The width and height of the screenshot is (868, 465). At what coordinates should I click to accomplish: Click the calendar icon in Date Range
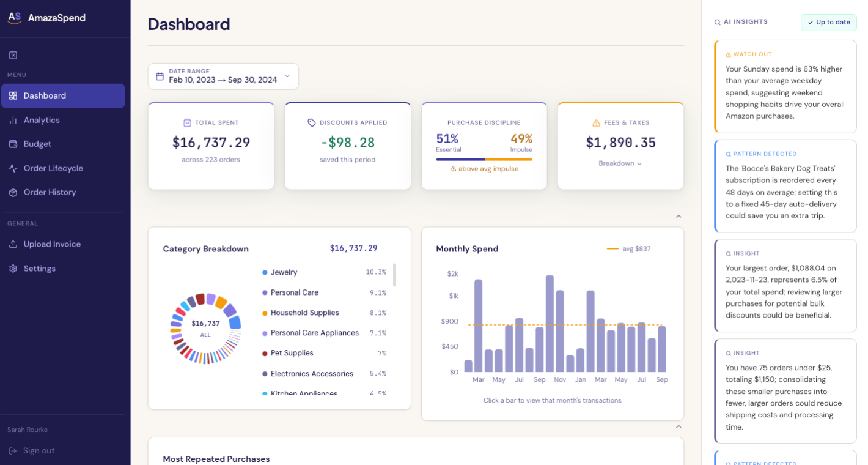click(x=160, y=76)
